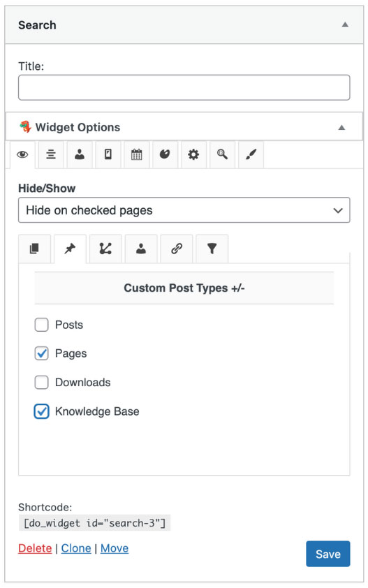This screenshot has width=368, height=588.
Task: Select the gear settings tab
Action: click(x=193, y=154)
